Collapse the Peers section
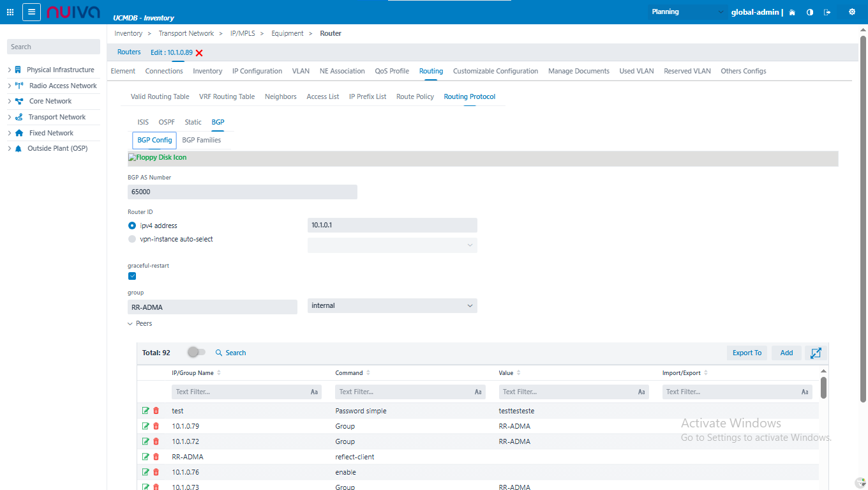 pos(131,324)
